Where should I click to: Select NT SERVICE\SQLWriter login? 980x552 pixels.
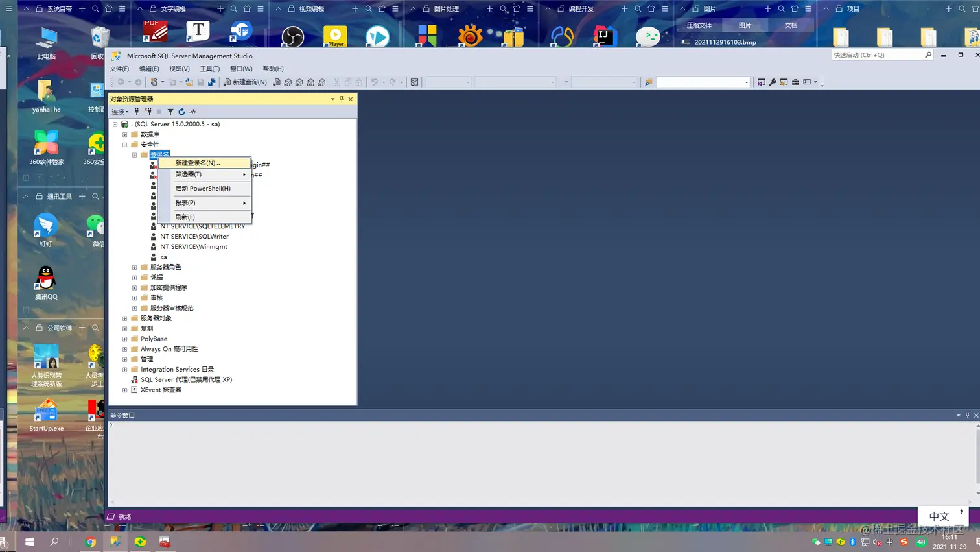pyautogui.click(x=194, y=237)
